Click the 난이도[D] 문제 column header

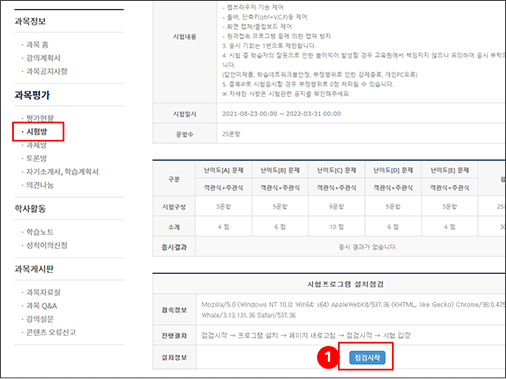[393, 170]
